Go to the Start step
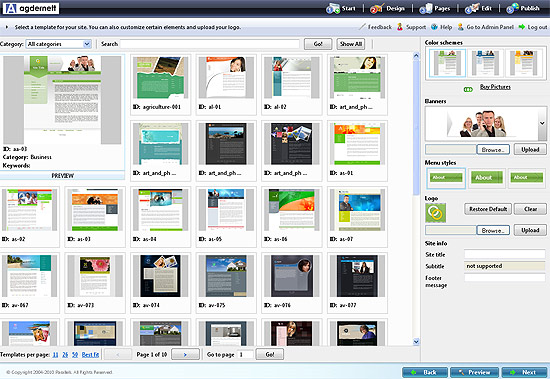Screen dimensions: 550x379 (x=341, y=8)
